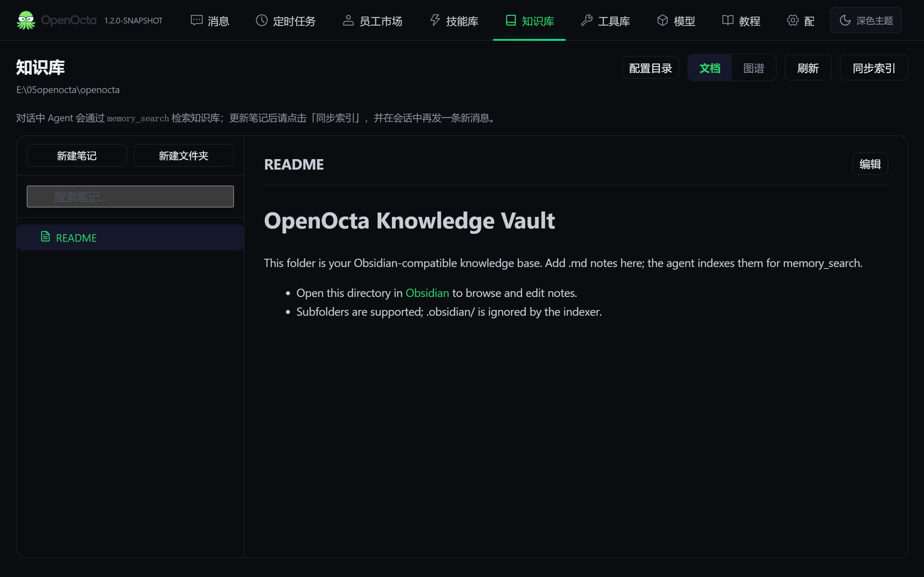The height and width of the screenshot is (577, 924).
Task: Open the 技能库 tab
Action: click(x=454, y=21)
